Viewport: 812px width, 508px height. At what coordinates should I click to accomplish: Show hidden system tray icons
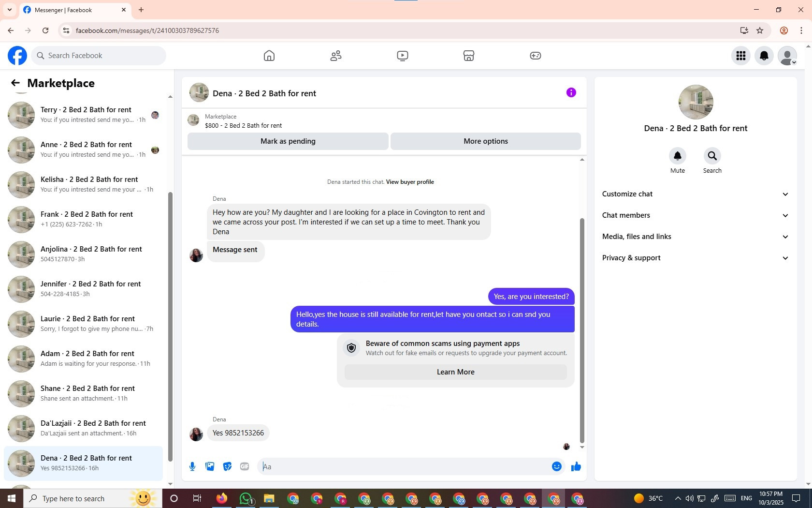[678, 498]
